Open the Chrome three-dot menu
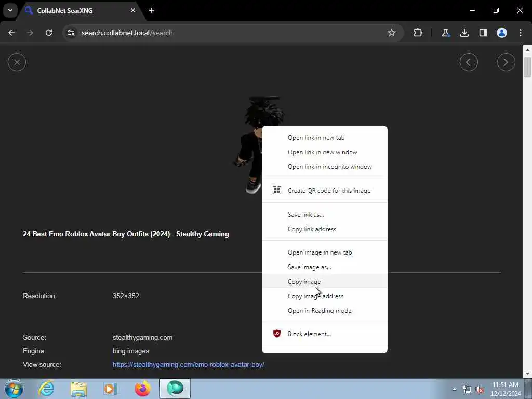The image size is (532, 399). (x=521, y=33)
